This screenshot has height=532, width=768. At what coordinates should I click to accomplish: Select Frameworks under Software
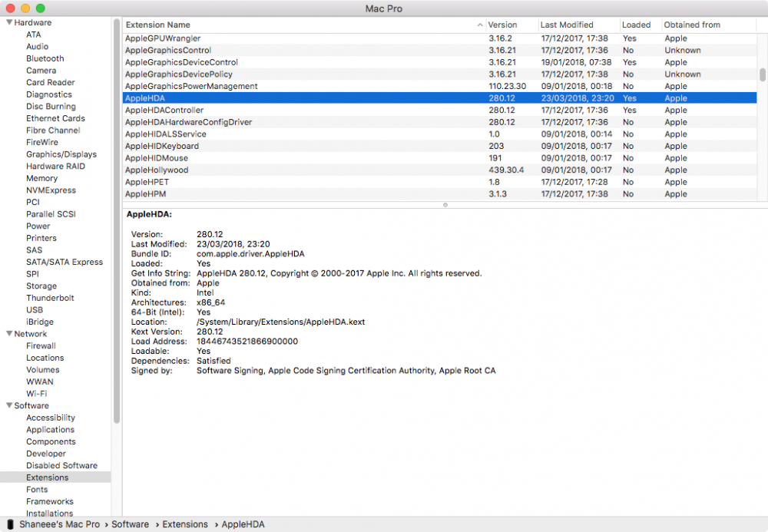click(50, 501)
